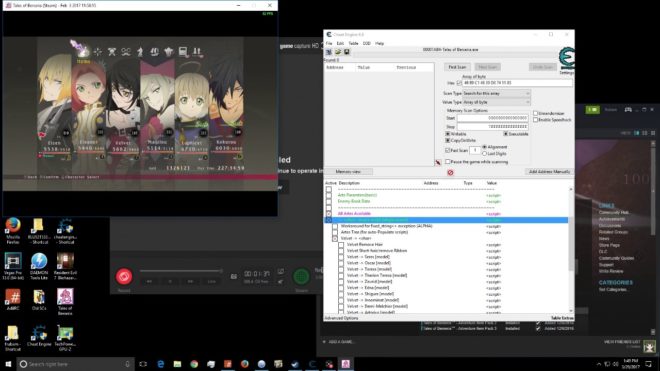The height and width of the screenshot is (371, 660).
Task: Click the scan value input field
Action: (x=517, y=83)
